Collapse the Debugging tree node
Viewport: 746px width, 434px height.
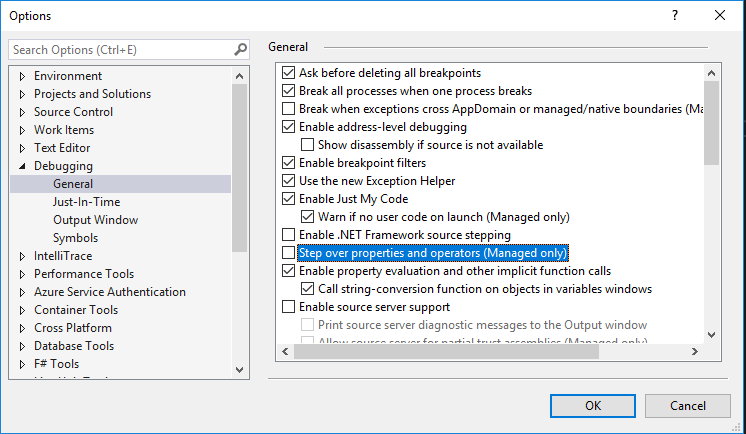(22, 166)
